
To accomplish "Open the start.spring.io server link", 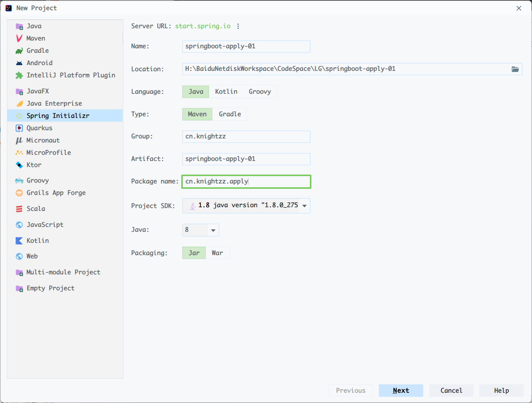I will point(202,26).
